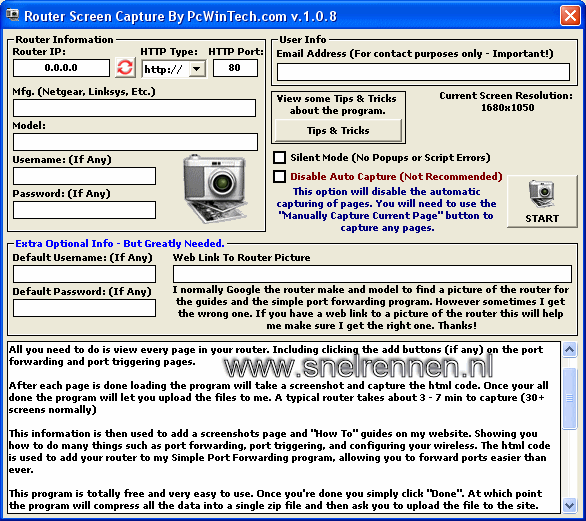Toggle Disable Auto Capture checkbox
This screenshot has width=586, height=521.
[280, 176]
